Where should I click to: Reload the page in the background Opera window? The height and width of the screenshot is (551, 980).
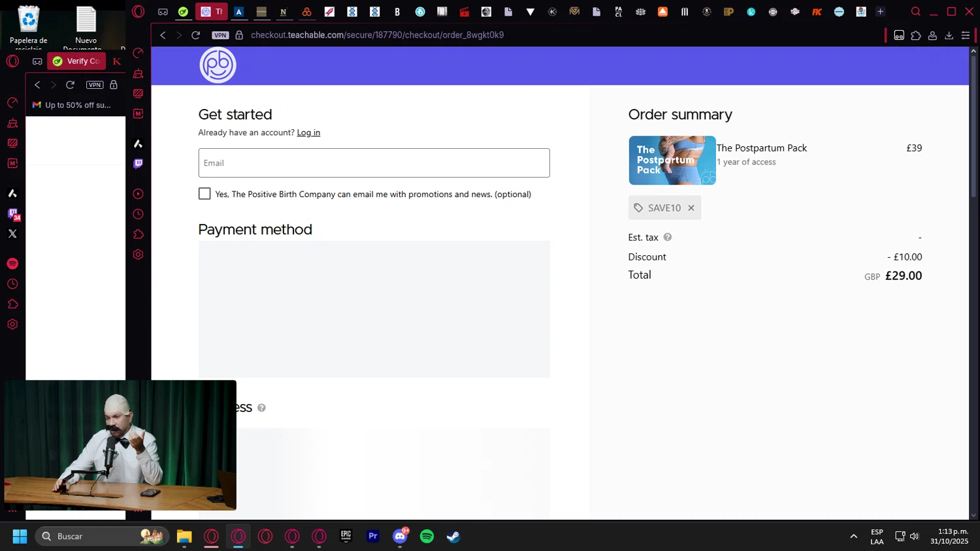[70, 85]
